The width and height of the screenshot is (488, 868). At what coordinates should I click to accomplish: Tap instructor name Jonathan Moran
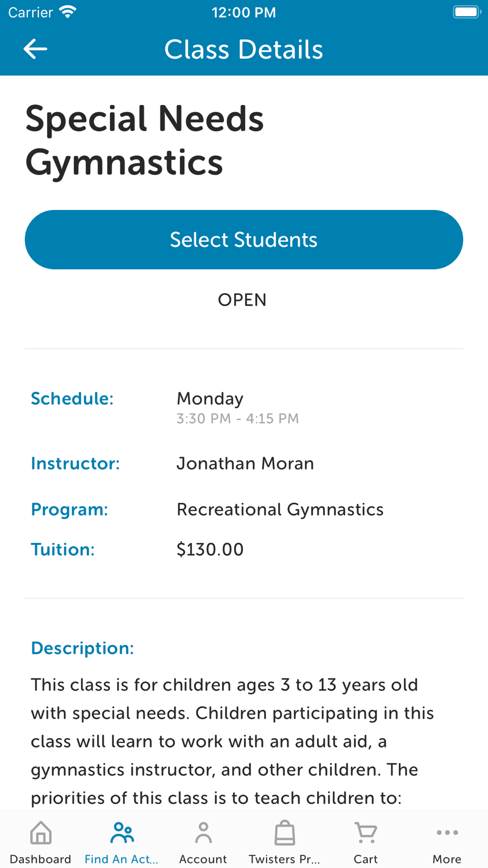coord(245,463)
